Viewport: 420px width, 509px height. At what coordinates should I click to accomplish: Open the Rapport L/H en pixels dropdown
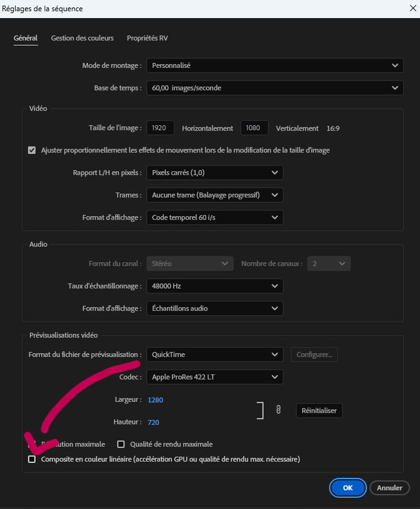coord(215,173)
